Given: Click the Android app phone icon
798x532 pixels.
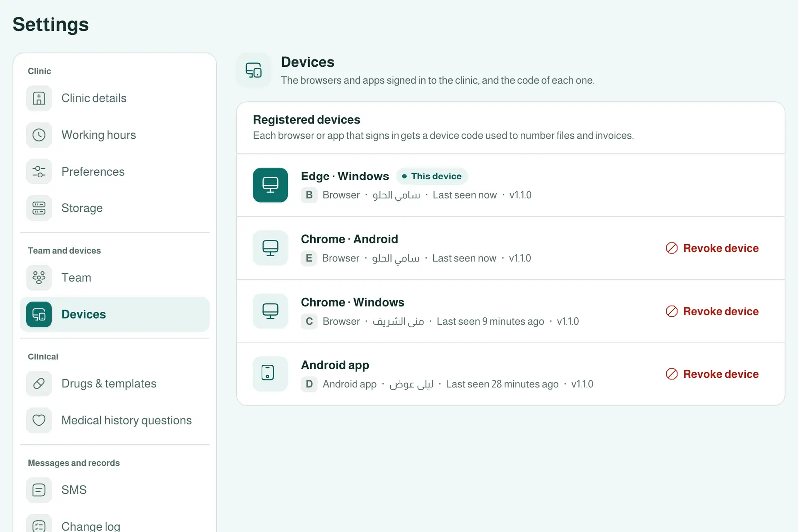Looking at the screenshot, I should (270, 374).
